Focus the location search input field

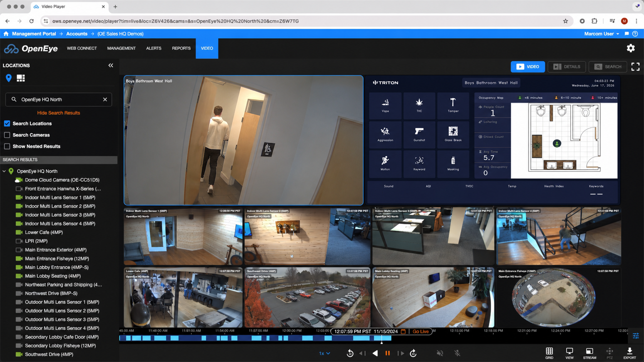(59, 99)
